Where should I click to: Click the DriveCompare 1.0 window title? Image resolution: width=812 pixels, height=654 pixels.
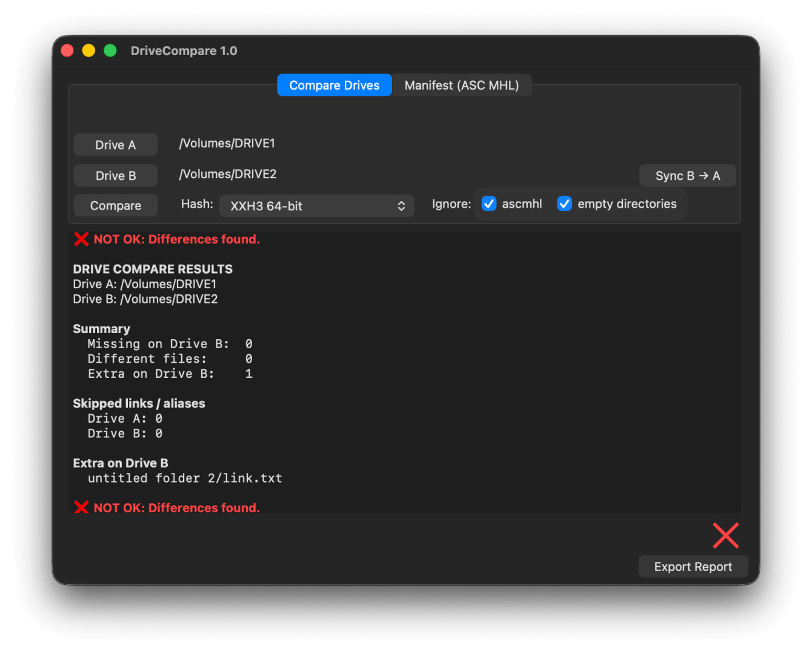pyautogui.click(x=184, y=51)
